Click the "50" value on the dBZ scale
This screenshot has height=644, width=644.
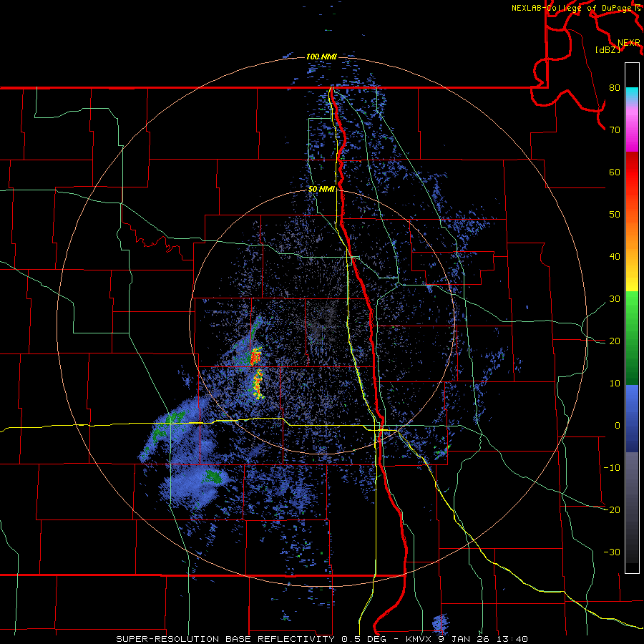(x=615, y=215)
